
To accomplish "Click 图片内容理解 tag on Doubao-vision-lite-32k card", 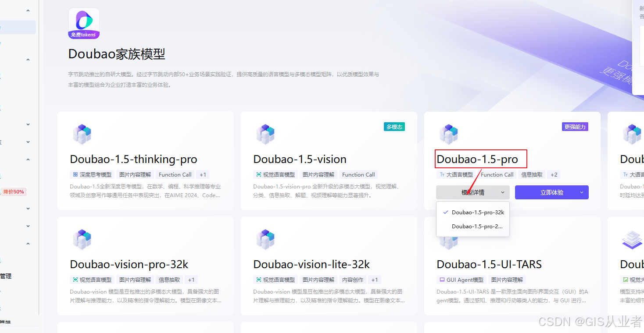I will 318,280.
